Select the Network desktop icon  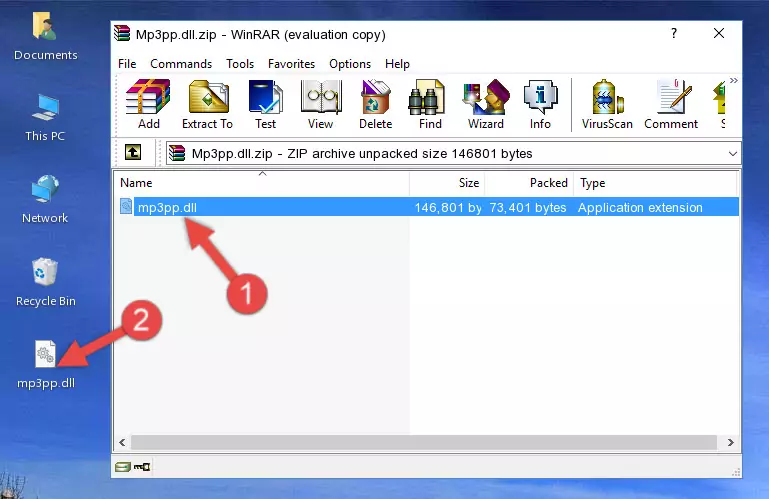[45, 200]
